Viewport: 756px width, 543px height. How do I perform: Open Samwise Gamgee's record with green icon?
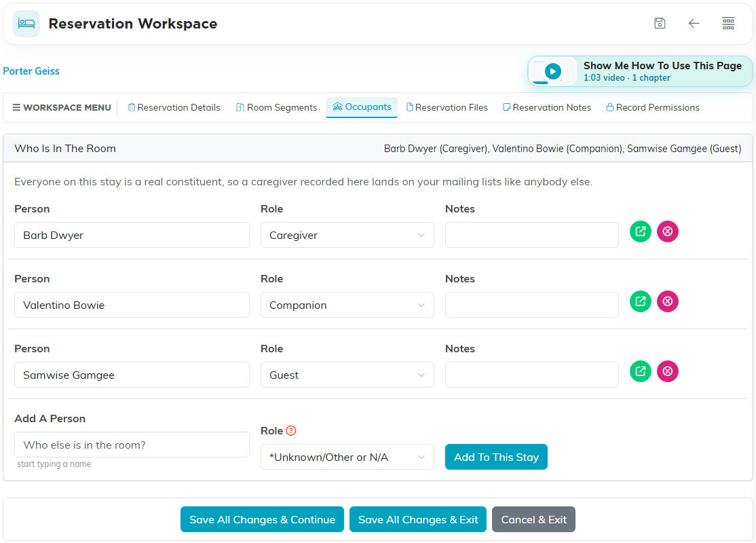[x=640, y=371]
